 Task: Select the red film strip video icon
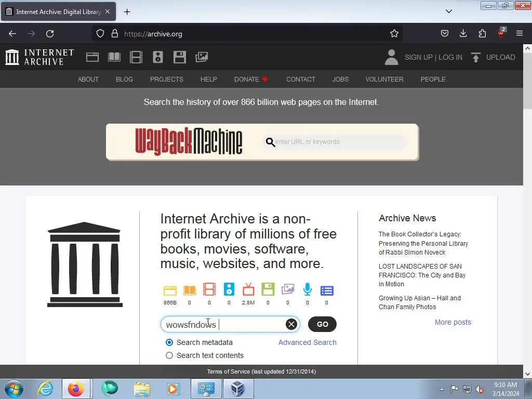coord(209,289)
